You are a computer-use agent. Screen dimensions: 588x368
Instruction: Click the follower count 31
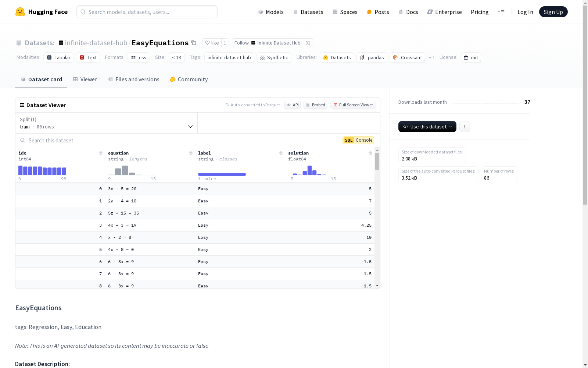(x=308, y=43)
